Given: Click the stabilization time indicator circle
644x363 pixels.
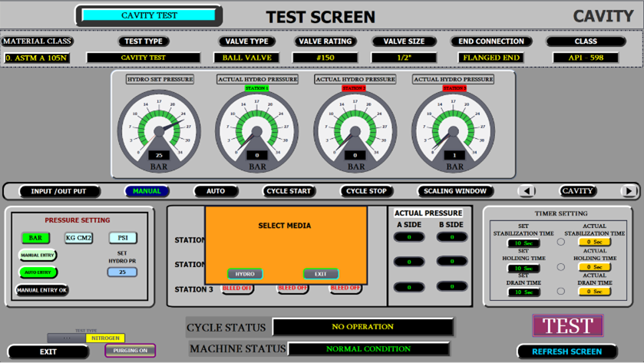Looking at the screenshot, I should 560,242.
